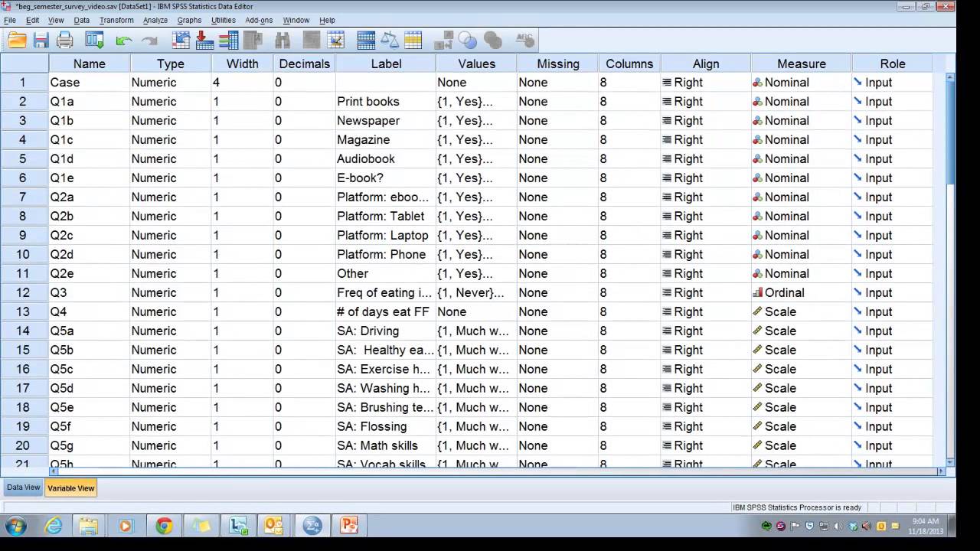
Task: Click the Go to variable icon
Action: point(204,41)
